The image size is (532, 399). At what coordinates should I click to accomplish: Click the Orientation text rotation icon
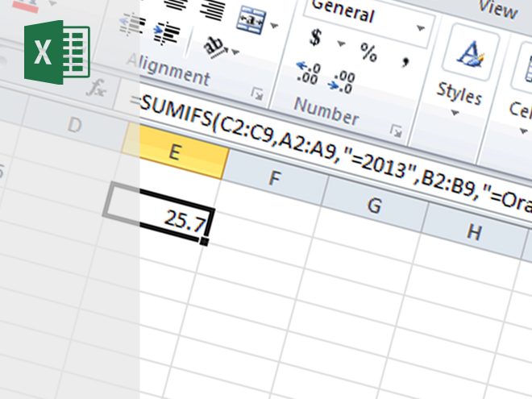pyautogui.click(x=214, y=47)
